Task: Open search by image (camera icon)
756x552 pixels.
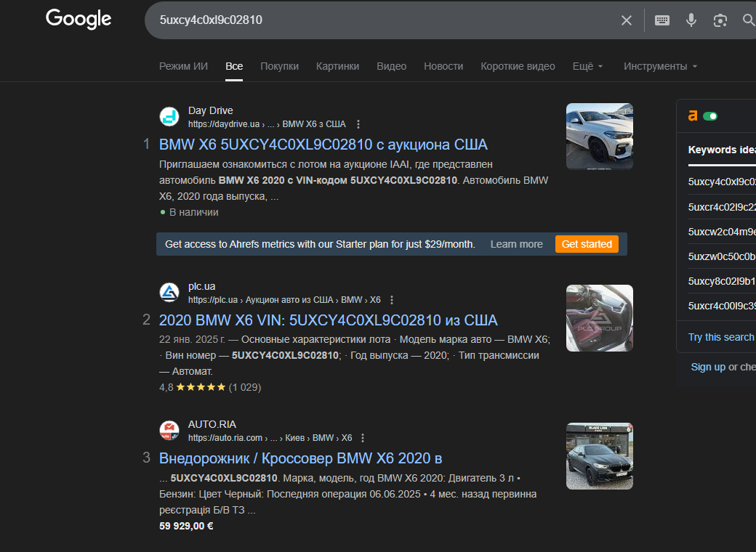Action: tap(720, 20)
